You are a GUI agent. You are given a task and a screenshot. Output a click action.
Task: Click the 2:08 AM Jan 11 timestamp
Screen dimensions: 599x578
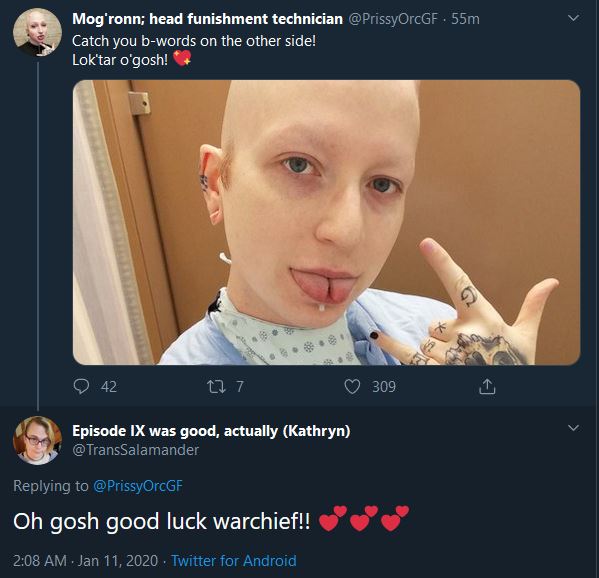click(x=85, y=561)
